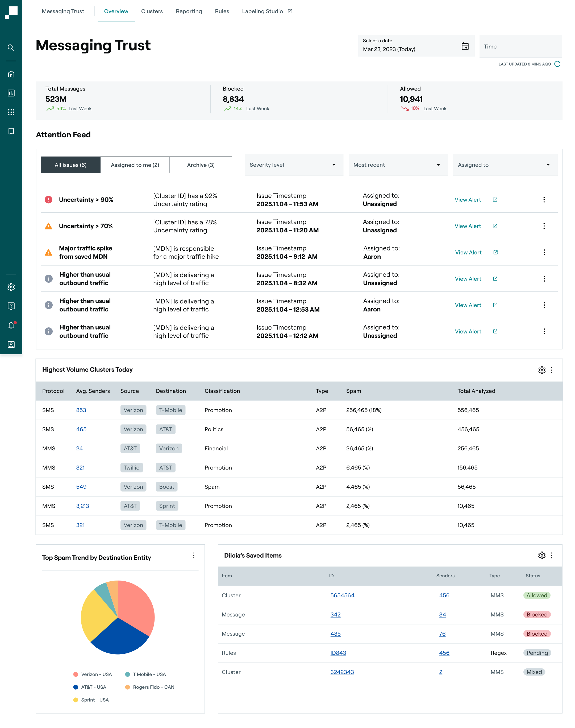Show the Archive (3) issues
The height and width of the screenshot is (728, 575).
[201, 165]
